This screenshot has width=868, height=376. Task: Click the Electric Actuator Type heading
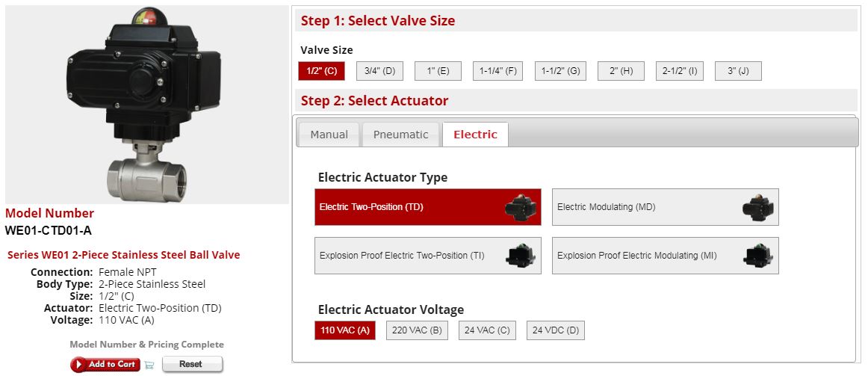coord(382,178)
